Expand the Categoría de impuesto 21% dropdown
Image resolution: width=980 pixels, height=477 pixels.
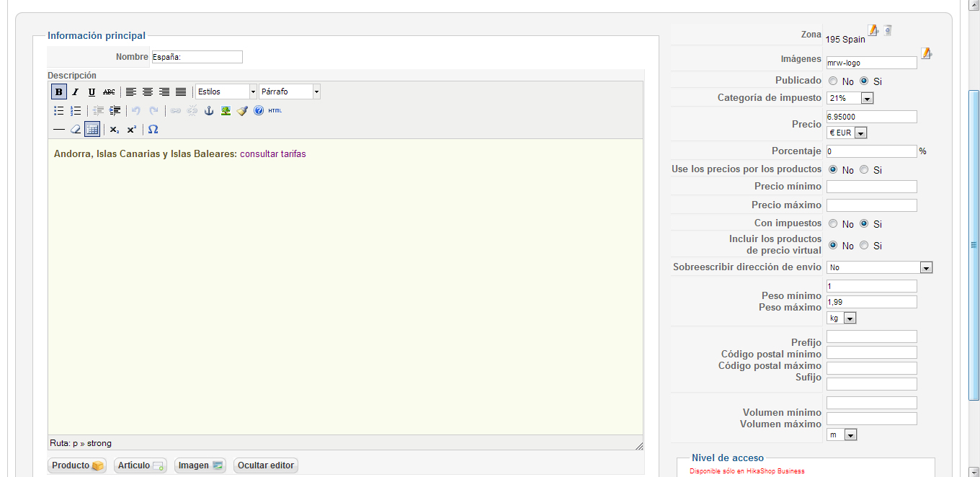tap(867, 98)
